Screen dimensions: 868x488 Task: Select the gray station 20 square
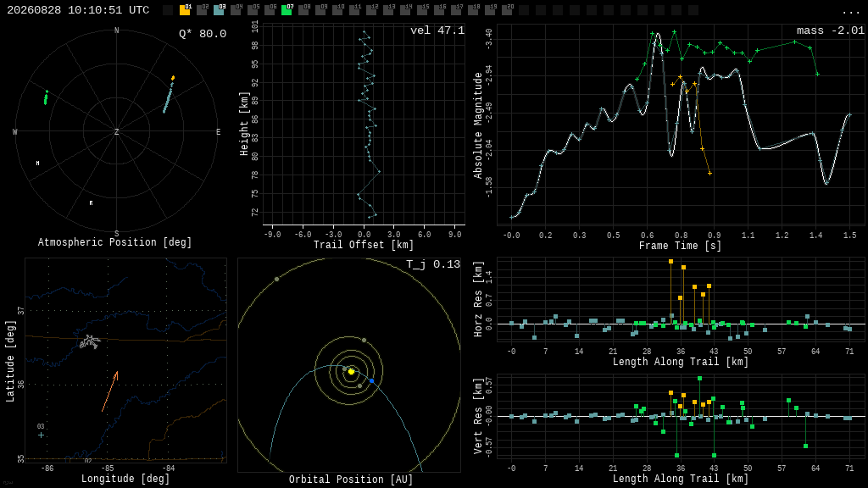(507, 9)
